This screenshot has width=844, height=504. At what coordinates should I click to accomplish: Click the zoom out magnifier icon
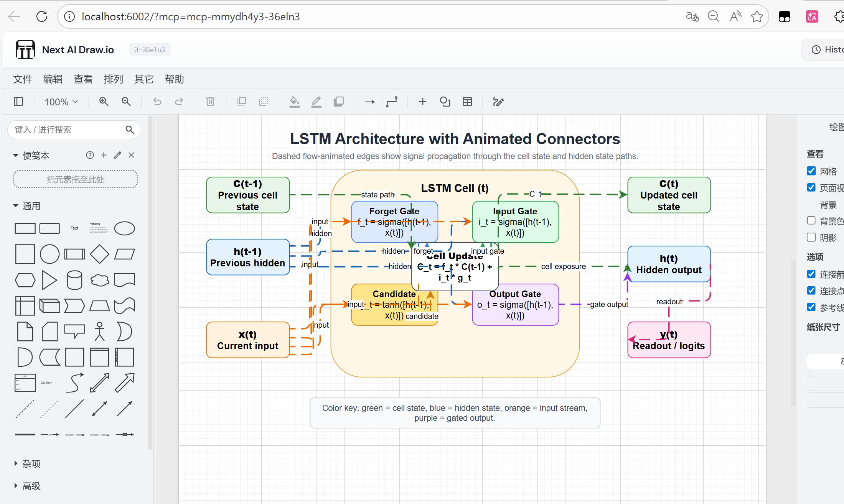pos(126,102)
